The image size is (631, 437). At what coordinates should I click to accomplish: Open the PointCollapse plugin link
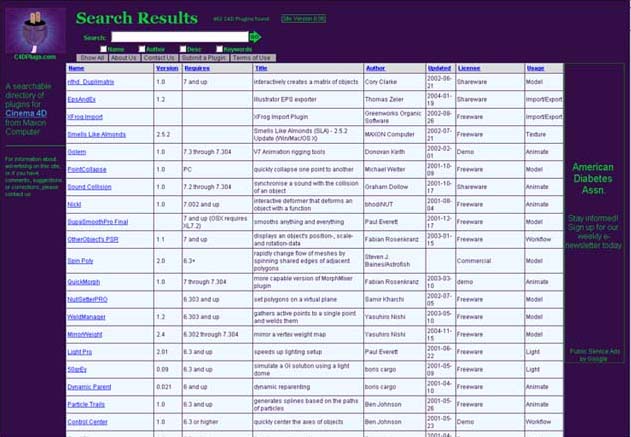[x=87, y=169]
